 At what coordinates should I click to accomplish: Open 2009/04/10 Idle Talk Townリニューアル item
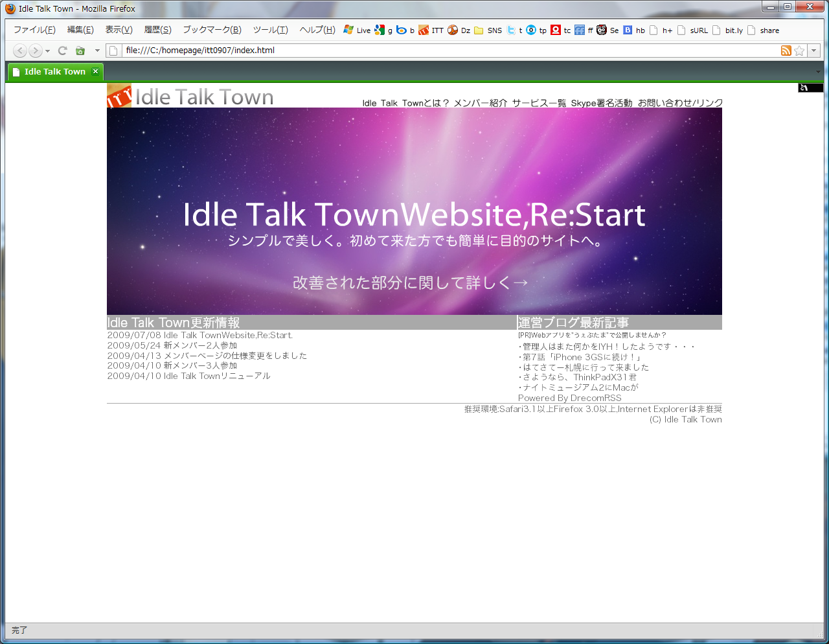pos(189,376)
